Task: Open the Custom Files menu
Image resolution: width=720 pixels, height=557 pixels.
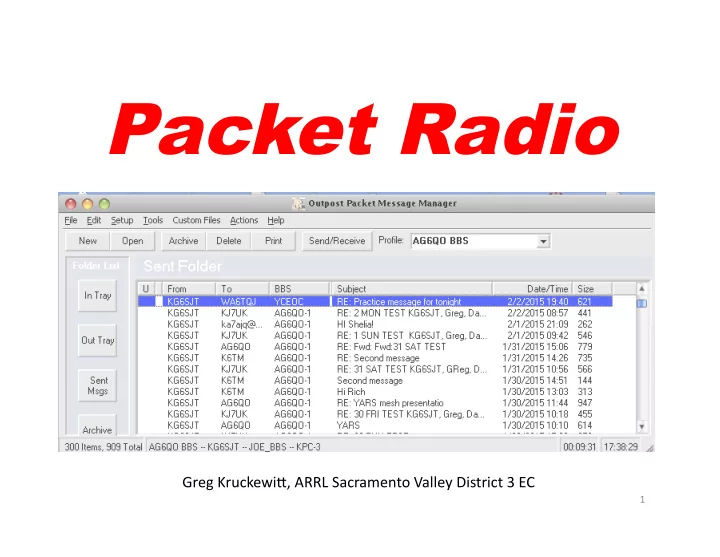Action: [x=197, y=220]
